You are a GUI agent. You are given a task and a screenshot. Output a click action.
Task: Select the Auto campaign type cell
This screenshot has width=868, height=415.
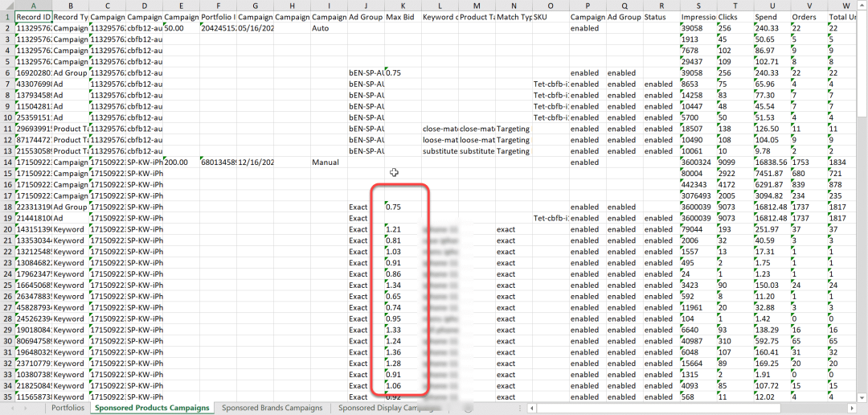[329, 27]
